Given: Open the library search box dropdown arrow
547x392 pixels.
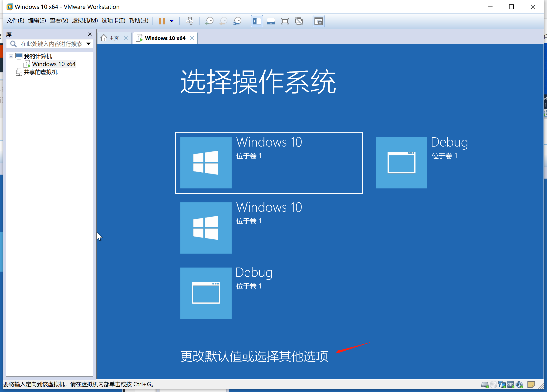Looking at the screenshot, I should coord(88,44).
